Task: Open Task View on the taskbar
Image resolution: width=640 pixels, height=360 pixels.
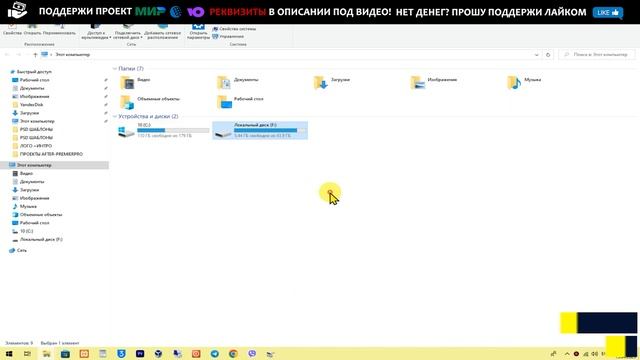Action: pos(27,354)
